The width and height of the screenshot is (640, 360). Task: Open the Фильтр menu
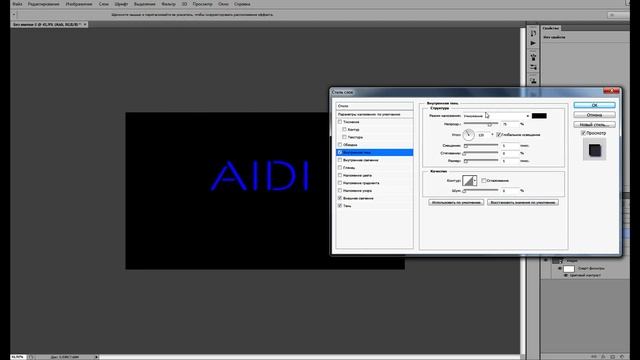pos(168,4)
